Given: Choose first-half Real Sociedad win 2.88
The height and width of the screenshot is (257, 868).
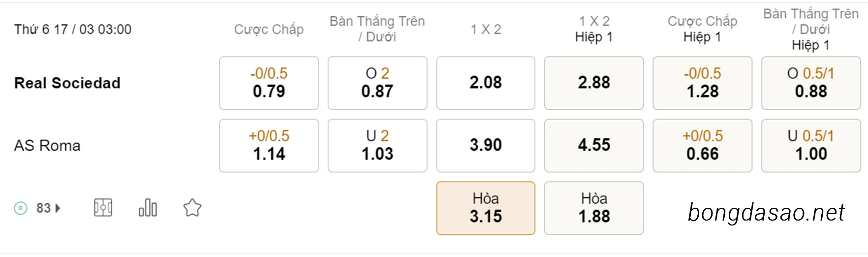Looking at the screenshot, I should tap(594, 83).
